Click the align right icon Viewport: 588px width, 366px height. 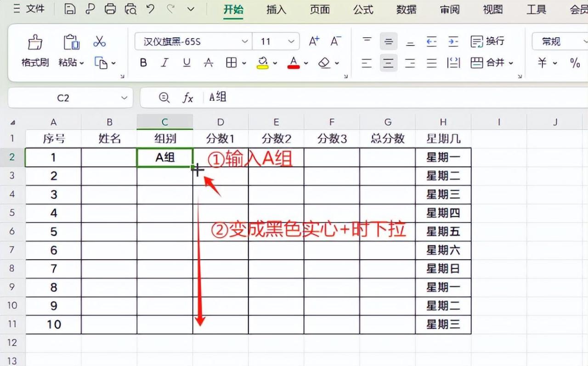(x=410, y=63)
